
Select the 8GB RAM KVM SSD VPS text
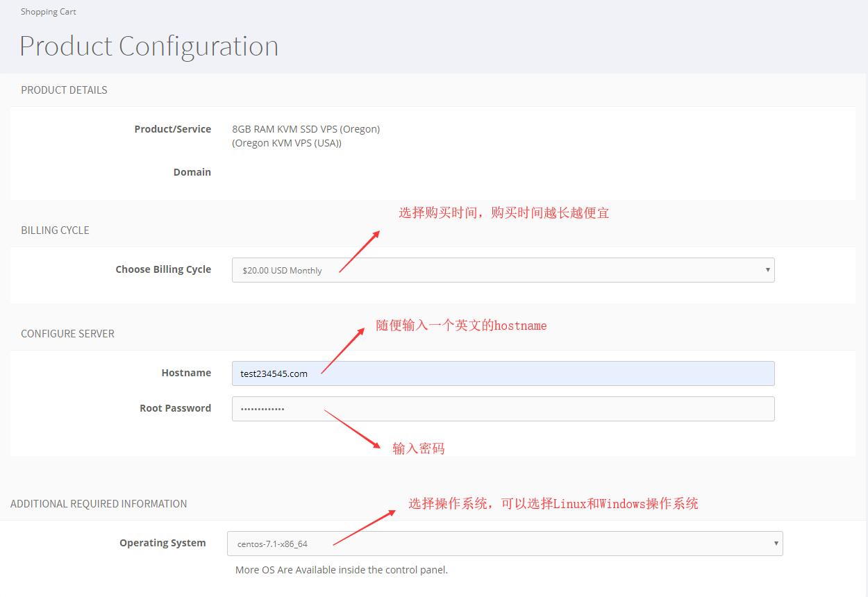[x=306, y=129]
